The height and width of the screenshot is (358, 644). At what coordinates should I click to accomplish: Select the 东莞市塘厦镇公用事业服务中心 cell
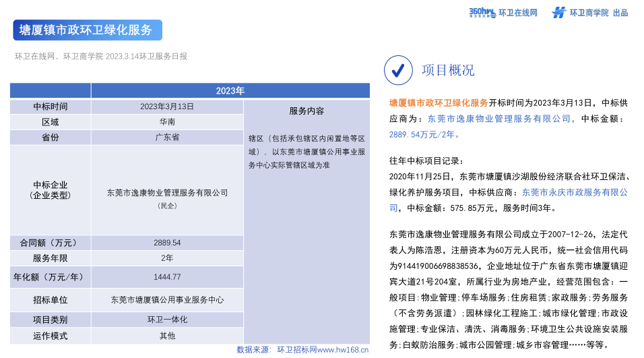167,300
